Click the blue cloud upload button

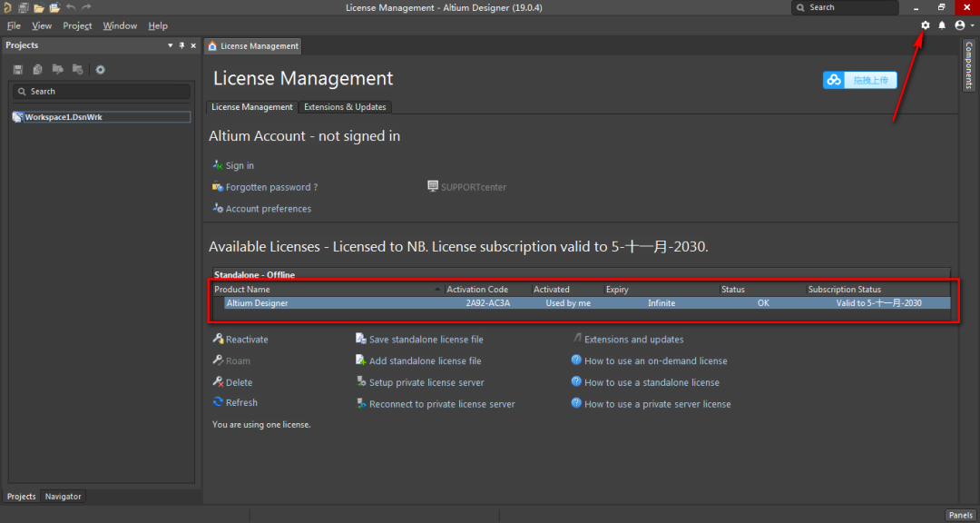coord(860,80)
